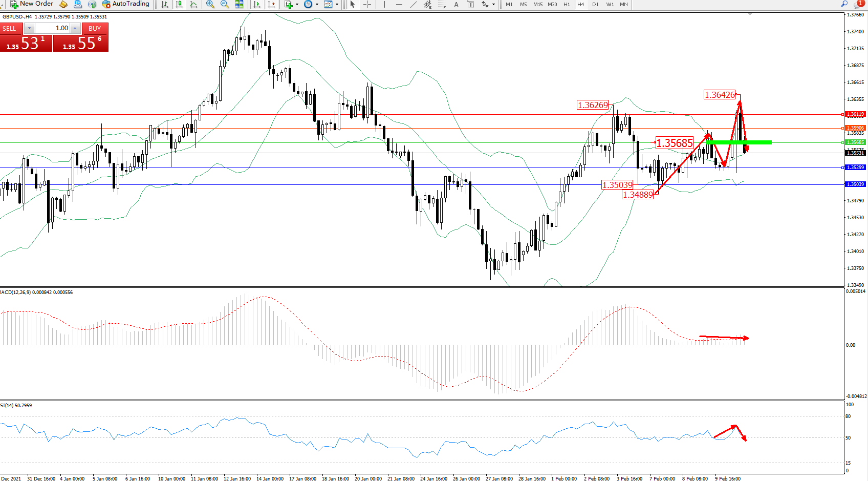Switch to the M15 timeframe

coord(537,4)
